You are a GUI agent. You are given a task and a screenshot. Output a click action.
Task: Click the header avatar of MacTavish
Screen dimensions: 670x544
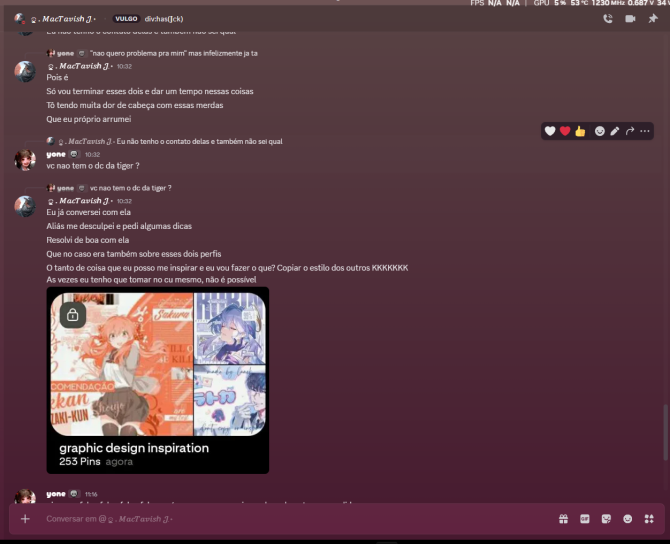[x=20, y=18]
